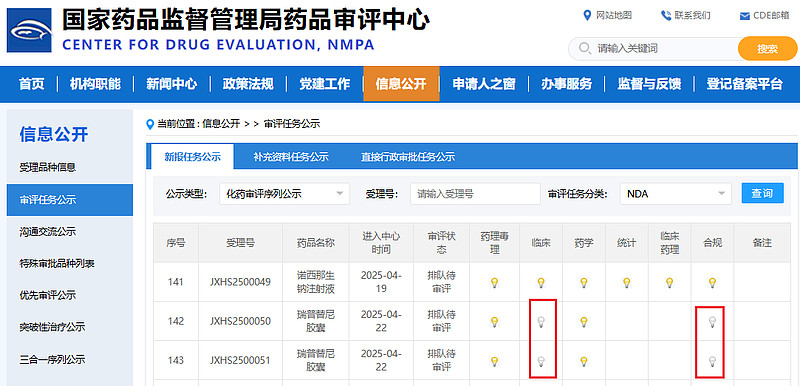This screenshot has width=800, height=386.
Task: Click 信息公开 breadcrumb link
Action: click(x=221, y=124)
